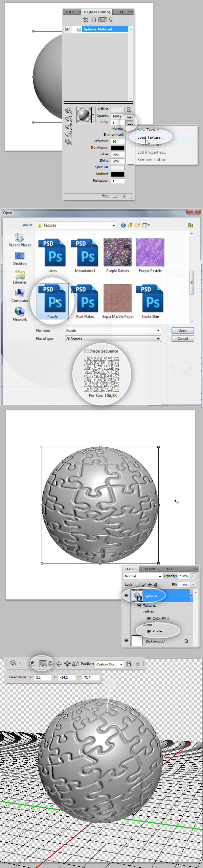Toggle visibility of the Puzzle bump texture

(x=149, y=631)
